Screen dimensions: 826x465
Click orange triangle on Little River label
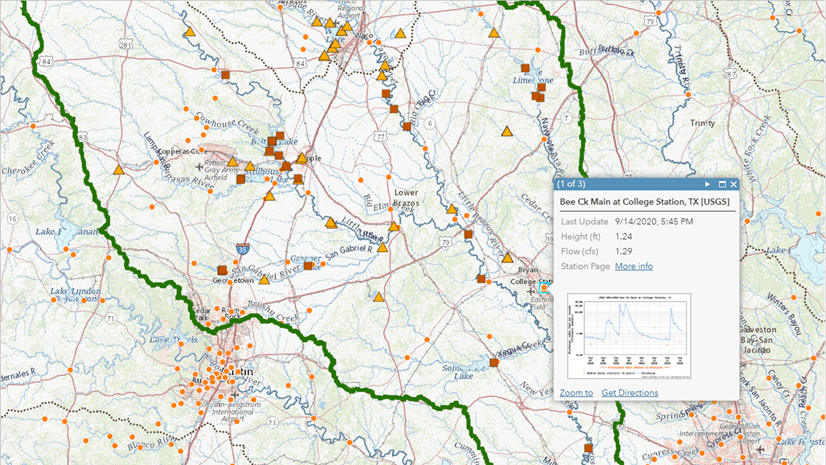[x=331, y=223]
